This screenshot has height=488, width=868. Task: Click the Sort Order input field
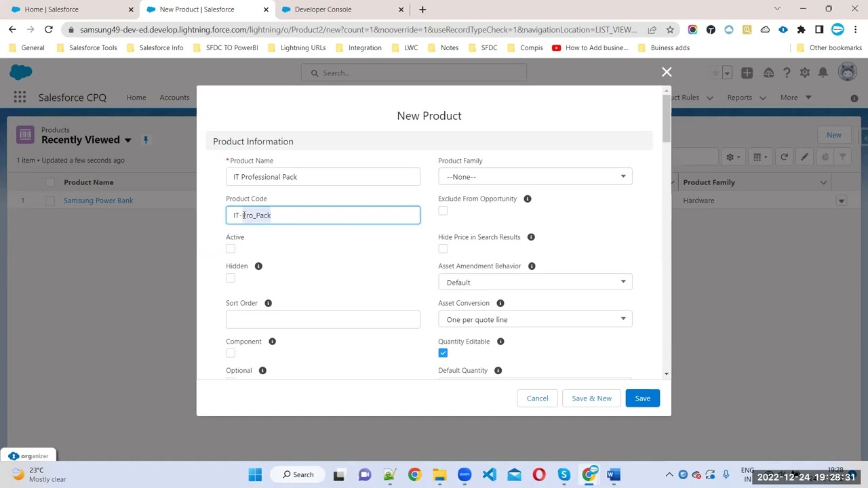coord(323,320)
